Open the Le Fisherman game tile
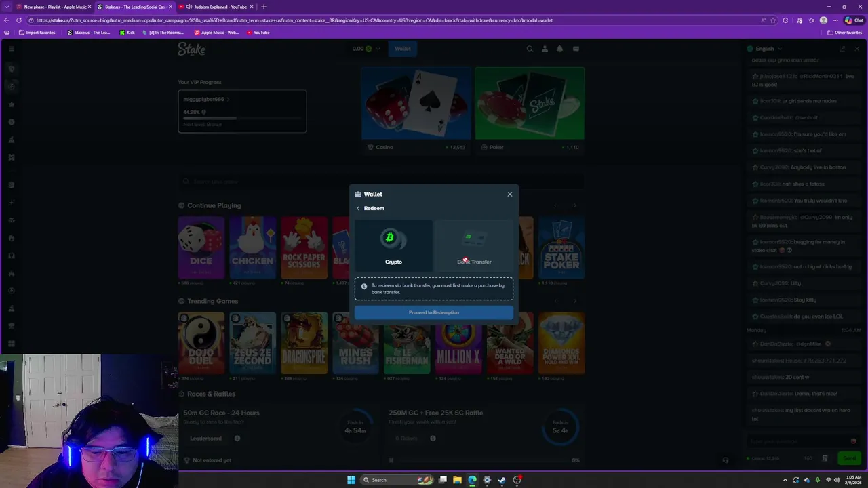This screenshot has width=868, height=488. click(x=407, y=343)
